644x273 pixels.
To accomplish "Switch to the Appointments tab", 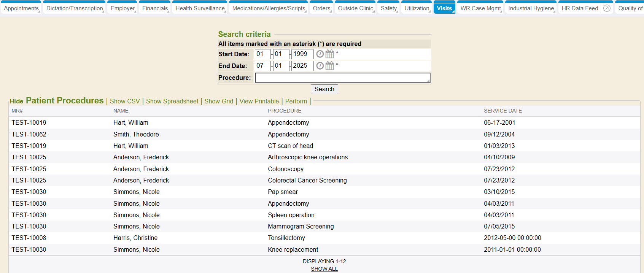I will (21, 8).
